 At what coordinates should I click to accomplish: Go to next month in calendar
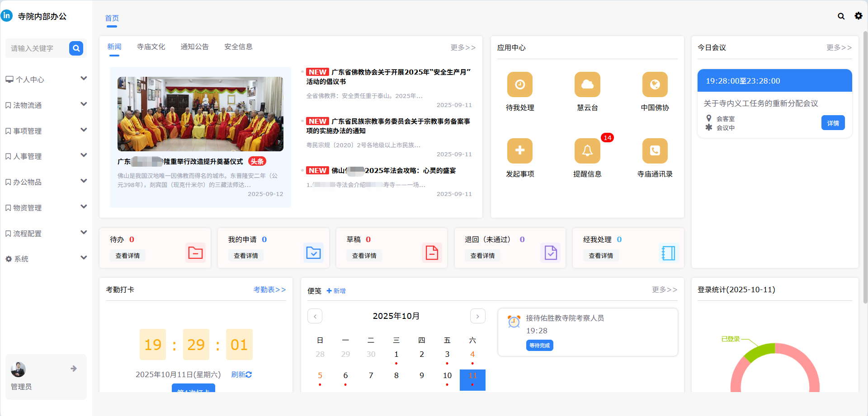477,316
